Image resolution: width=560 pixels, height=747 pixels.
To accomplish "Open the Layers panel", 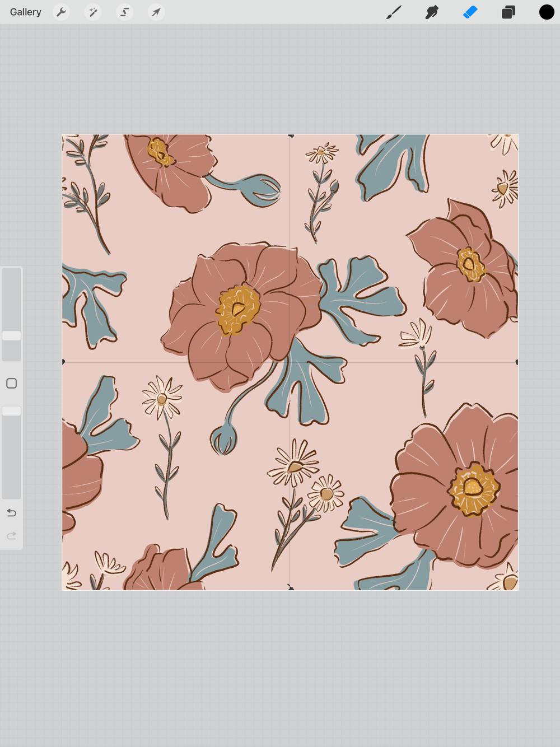I will (508, 12).
